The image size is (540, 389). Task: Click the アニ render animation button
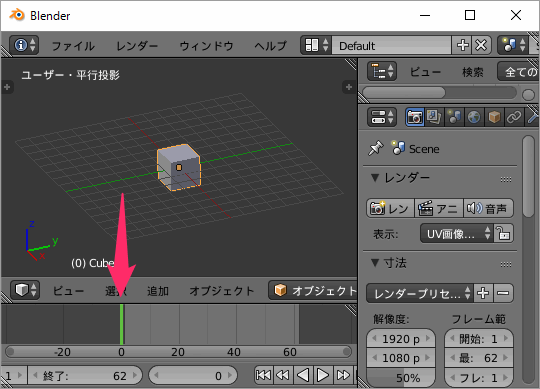point(439,208)
